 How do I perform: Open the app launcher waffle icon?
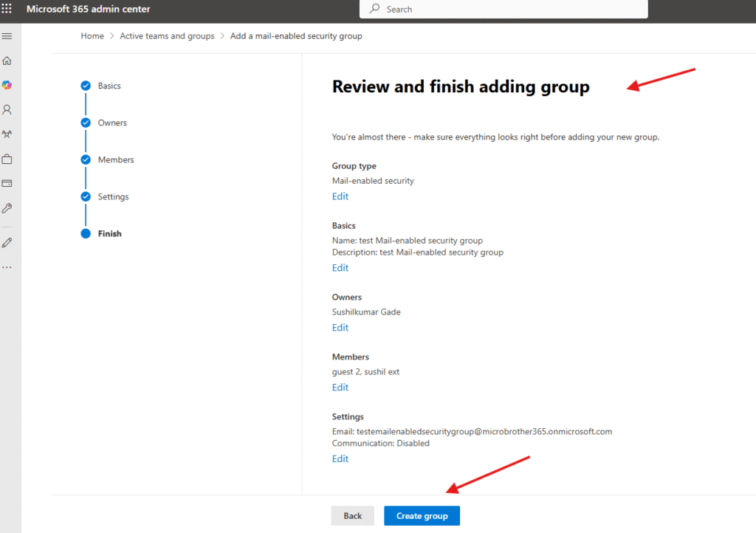tap(7, 9)
